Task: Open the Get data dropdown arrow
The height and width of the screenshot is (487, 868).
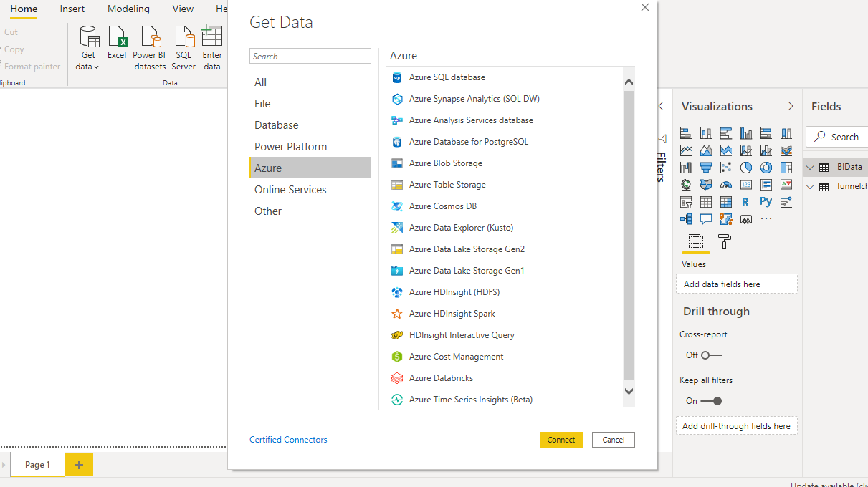Action: tap(96, 67)
